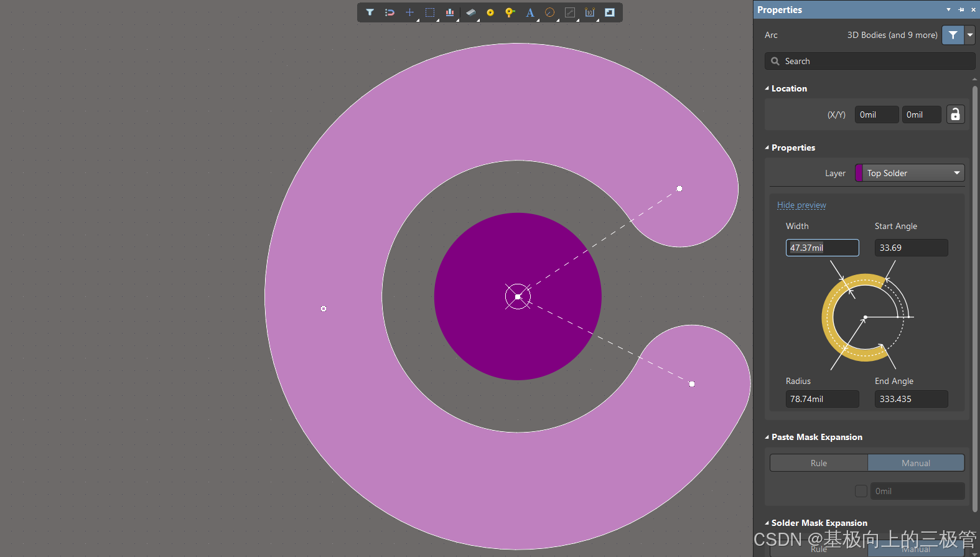Click the Width field 47.37mil
Screen dimensions: 980x557
[822, 248]
